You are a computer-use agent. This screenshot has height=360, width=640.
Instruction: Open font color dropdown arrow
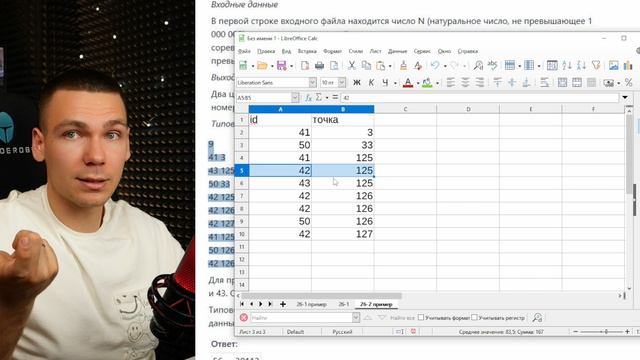point(418,84)
